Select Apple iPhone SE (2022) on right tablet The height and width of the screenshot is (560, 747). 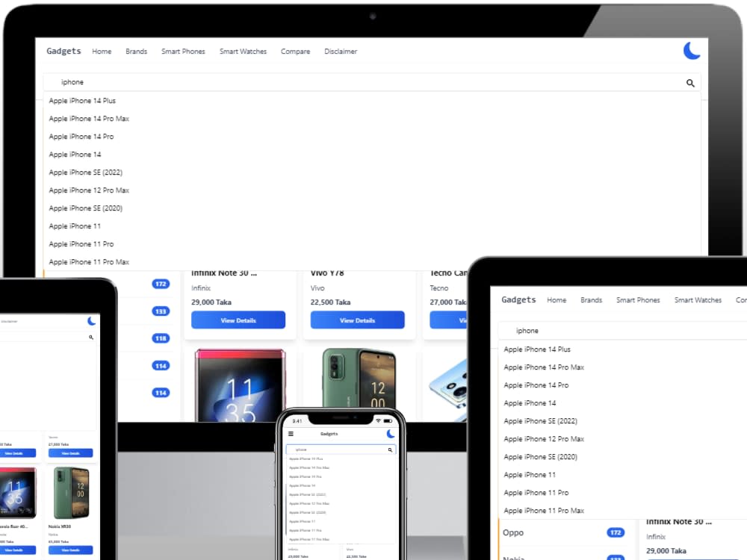540,421
